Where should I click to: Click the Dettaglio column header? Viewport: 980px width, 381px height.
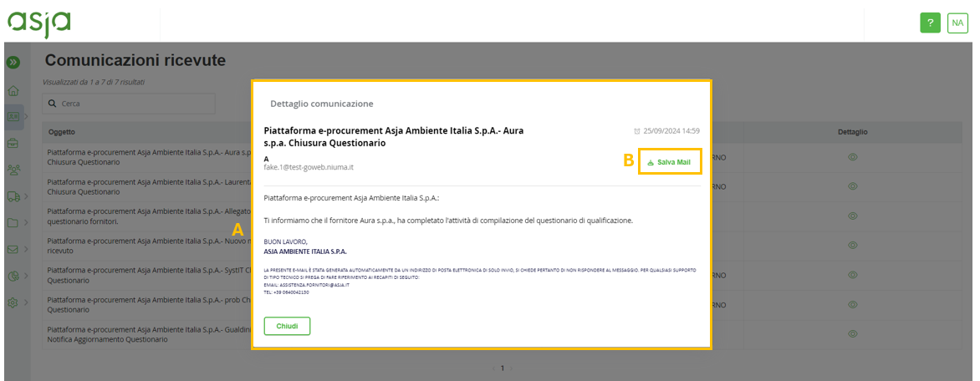coord(853,132)
